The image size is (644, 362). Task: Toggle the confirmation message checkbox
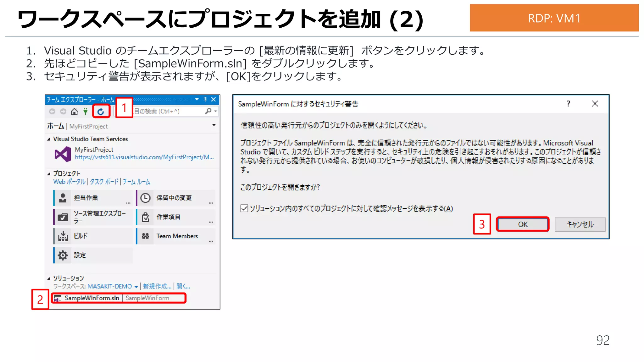coord(244,208)
